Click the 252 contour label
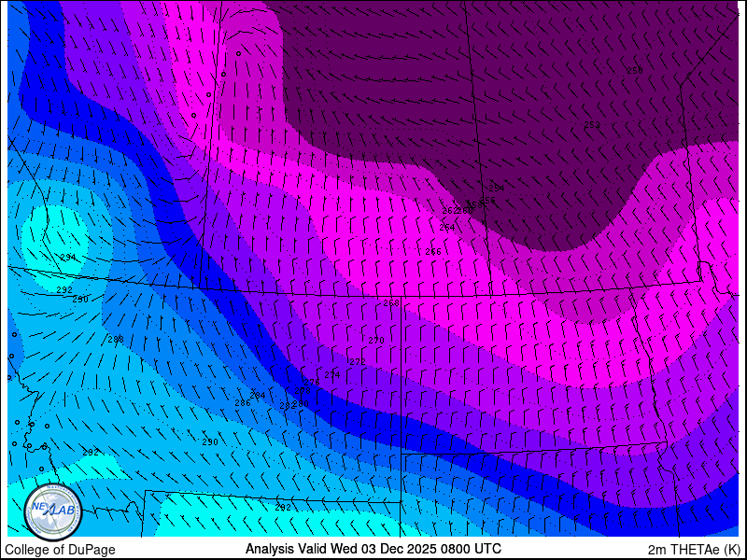747x560 pixels. tap(592, 125)
